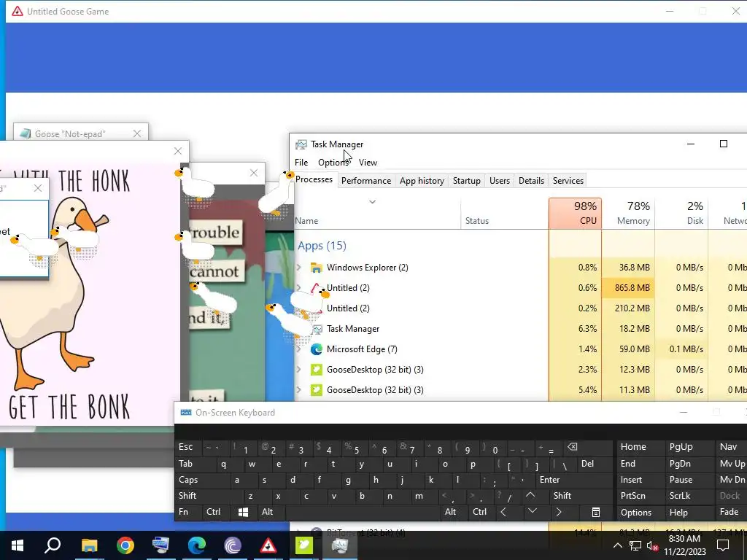Open Google Chrome from taskbar
Screen dimensions: 747x560
click(125, 545)
